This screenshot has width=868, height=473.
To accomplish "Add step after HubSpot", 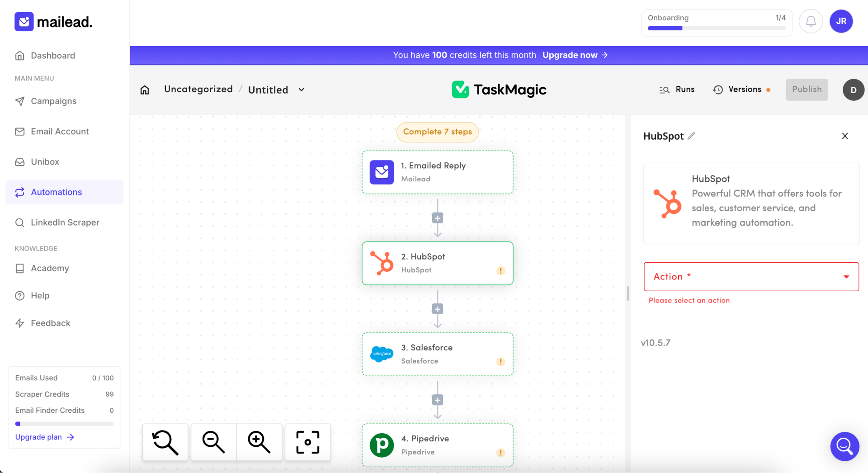I will [437, 309].
